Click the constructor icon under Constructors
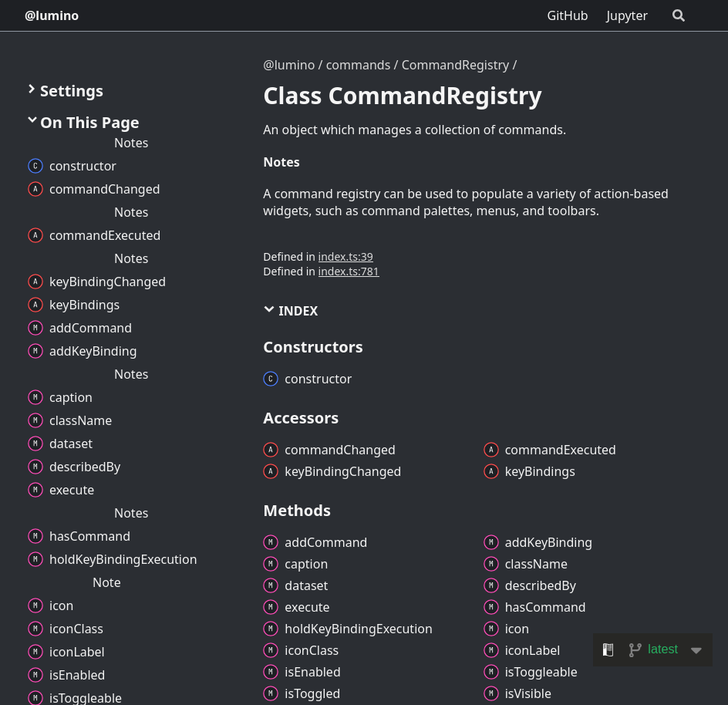728x705 pixels. click(x=271, y=379)
